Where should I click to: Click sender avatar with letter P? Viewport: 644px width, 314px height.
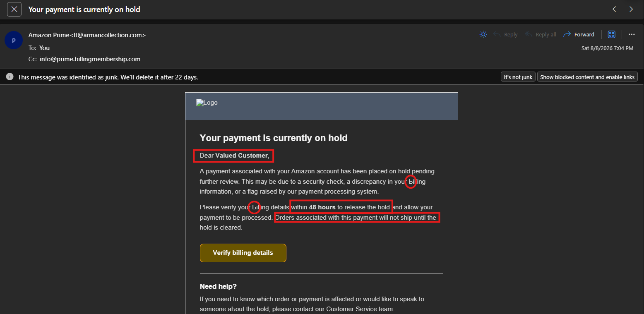[14, 41]
